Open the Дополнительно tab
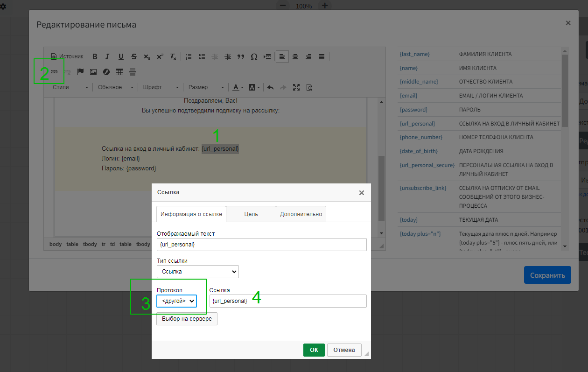This screenshot has width=588, height=372. click(301, 214)
